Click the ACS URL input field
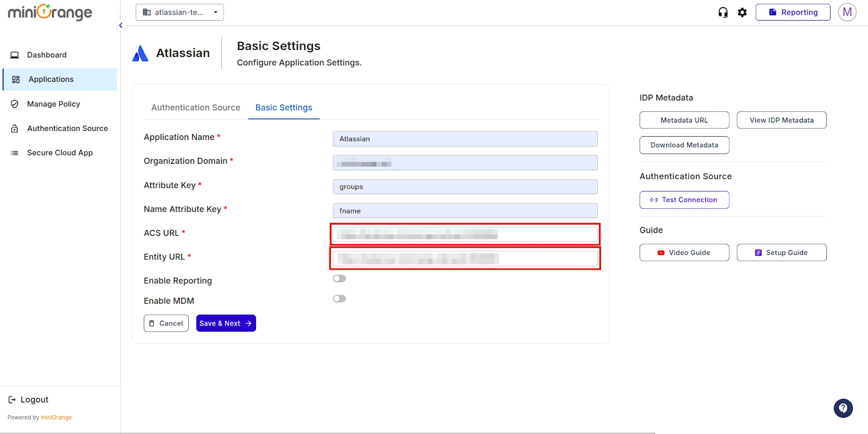868x434 pixels. (x=465, y=234)
